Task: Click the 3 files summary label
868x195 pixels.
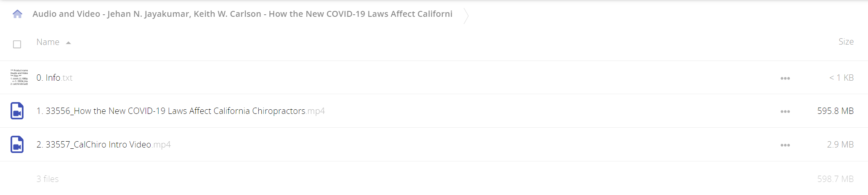Action: tap(48, 179)
